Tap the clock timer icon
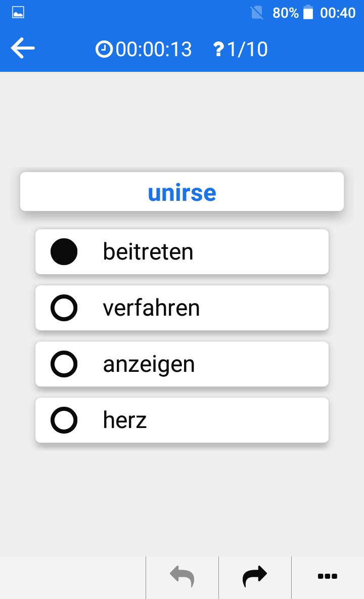This screenshot has width=364, height=599. coord(104,49)
